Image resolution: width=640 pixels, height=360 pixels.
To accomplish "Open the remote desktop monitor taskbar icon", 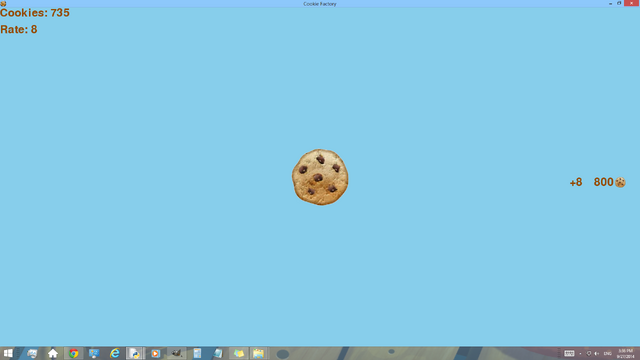I will [x=94, y=353].
